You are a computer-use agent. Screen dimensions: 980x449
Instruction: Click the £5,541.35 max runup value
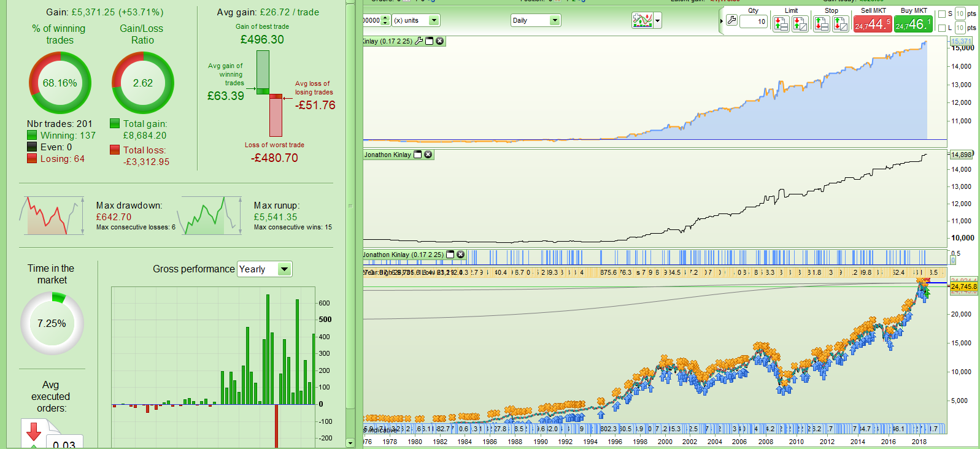point(276,217)
